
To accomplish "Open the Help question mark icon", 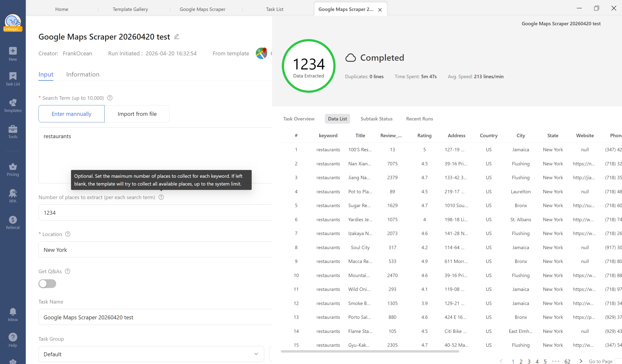I will 13,337.
